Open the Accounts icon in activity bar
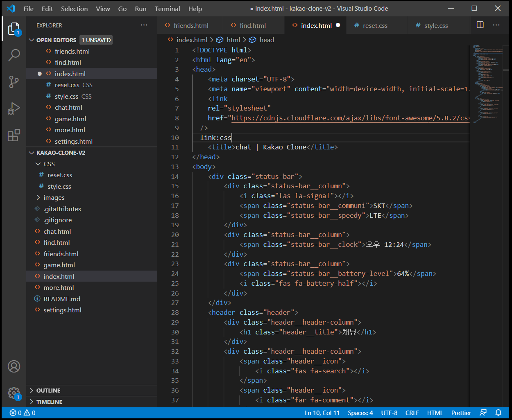The image size is (512, 420). [x=14, y=366]
